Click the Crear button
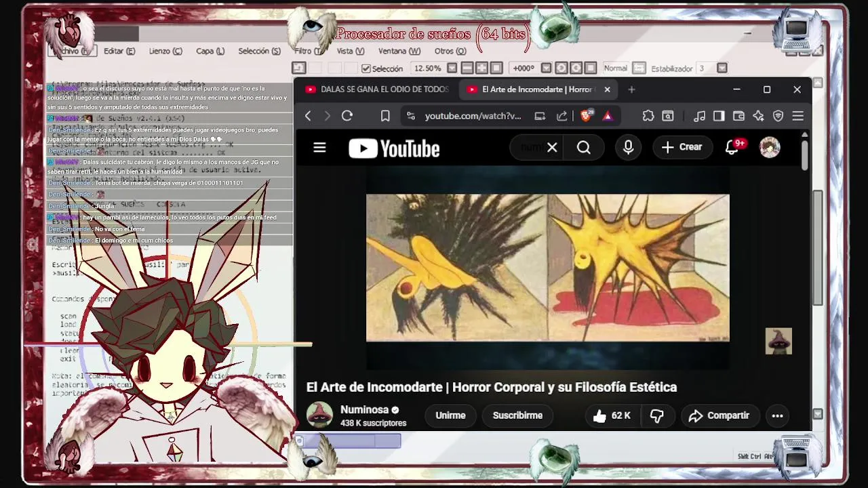The width and height of the screenshot is (868, 488). pyautogui.click(x=682, y=147)
